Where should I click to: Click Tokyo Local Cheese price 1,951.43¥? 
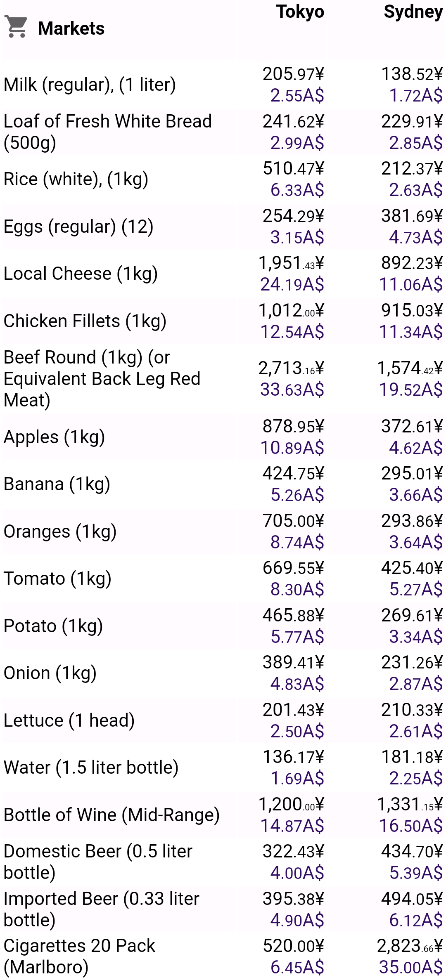291,263
